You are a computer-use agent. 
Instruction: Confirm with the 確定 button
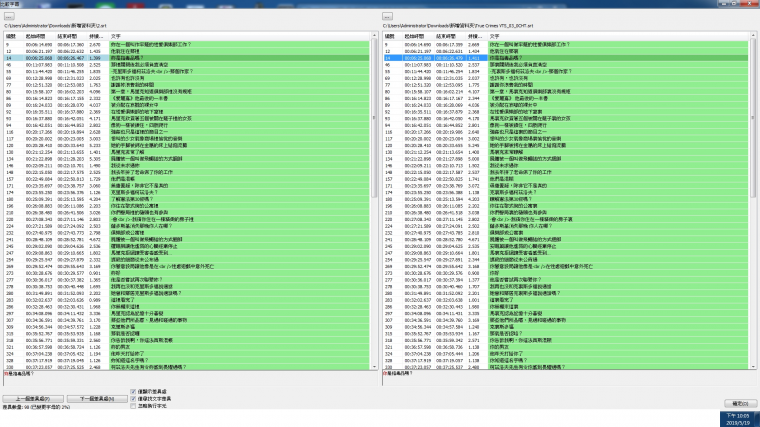pos(740,403)
